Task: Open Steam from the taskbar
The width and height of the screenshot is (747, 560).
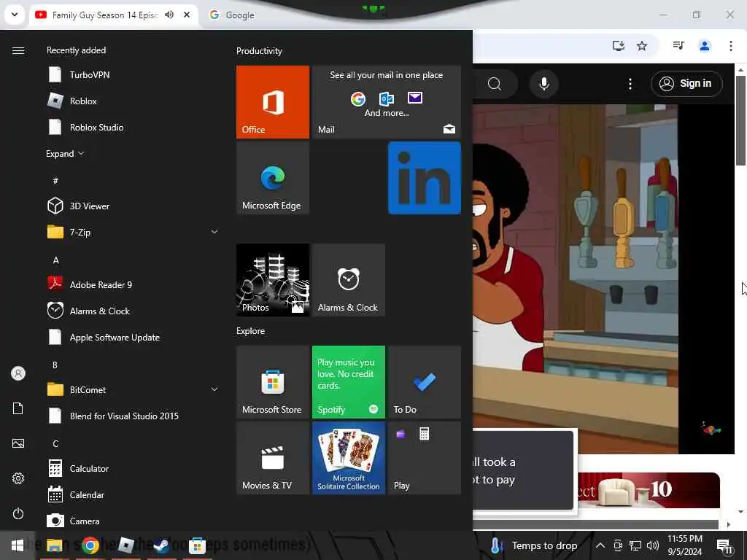Action: (x=161, y=545)
